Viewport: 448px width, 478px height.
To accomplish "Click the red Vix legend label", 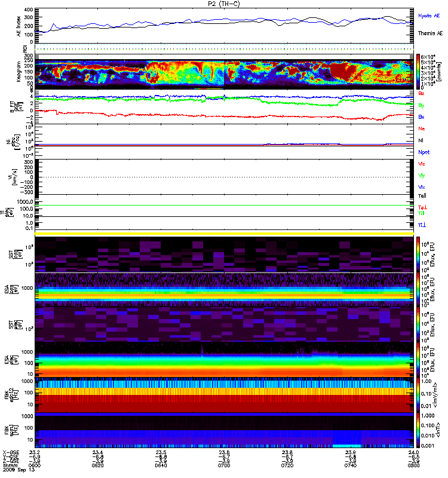I will click(421, 164).
